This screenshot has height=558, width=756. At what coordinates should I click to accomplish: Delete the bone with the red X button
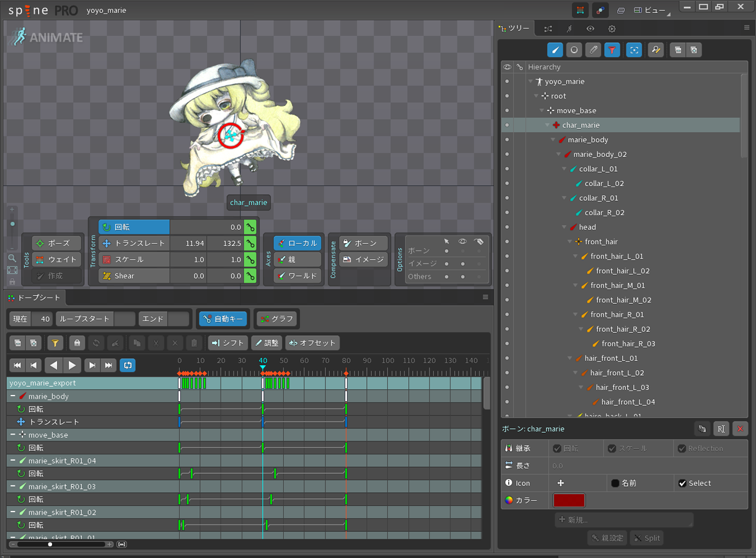(x=740, y=428)
